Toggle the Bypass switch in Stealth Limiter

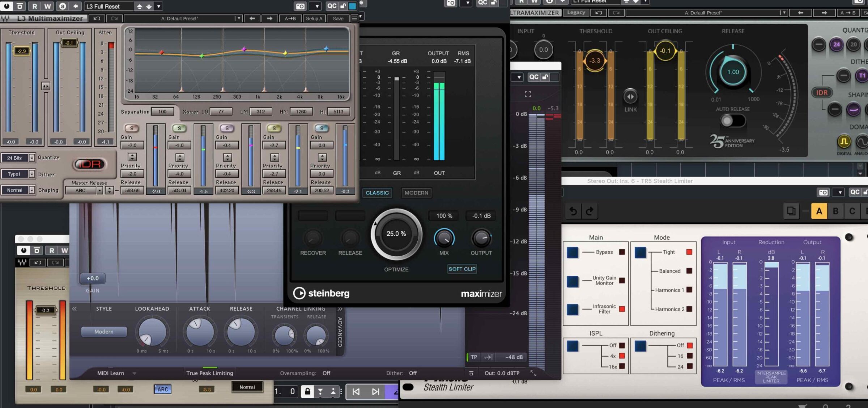tap(573, 252)
